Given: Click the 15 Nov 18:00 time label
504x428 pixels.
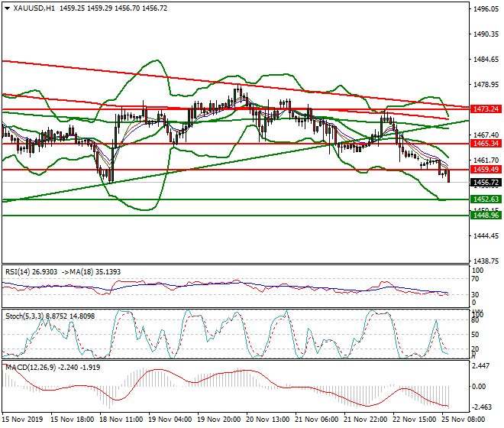Looking at the screenshot, I should (x=73, y=420).
